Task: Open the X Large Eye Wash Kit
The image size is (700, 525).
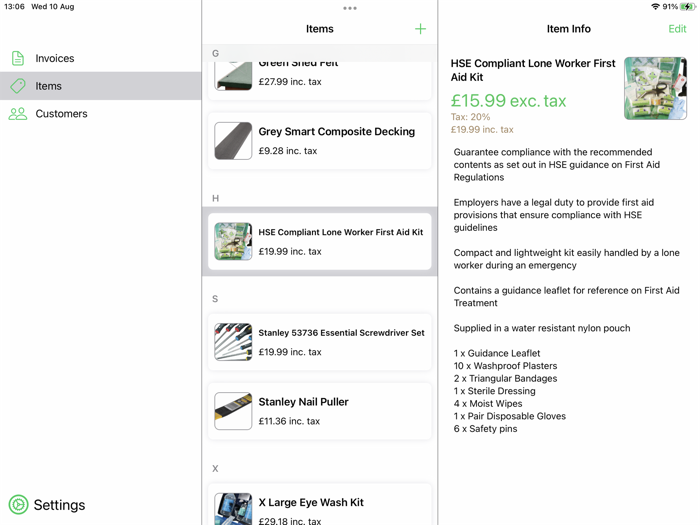Action: click(x=320, y=505)
